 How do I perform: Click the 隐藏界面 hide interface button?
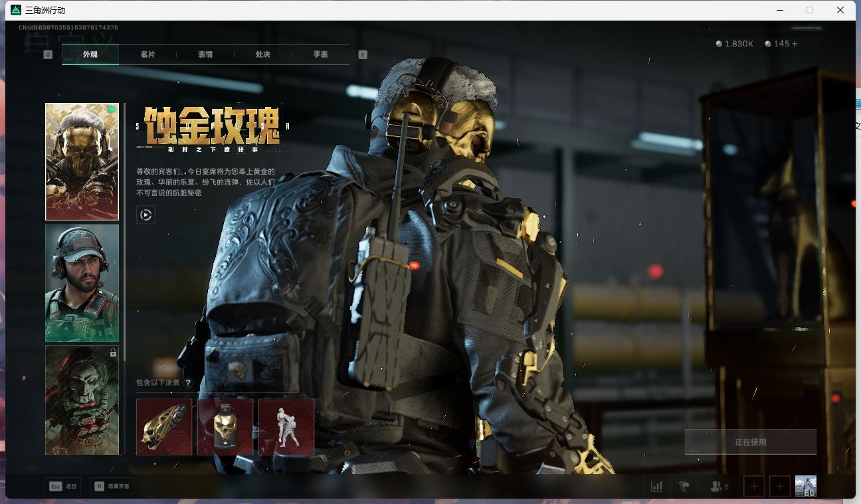click(x=112, y=486)
